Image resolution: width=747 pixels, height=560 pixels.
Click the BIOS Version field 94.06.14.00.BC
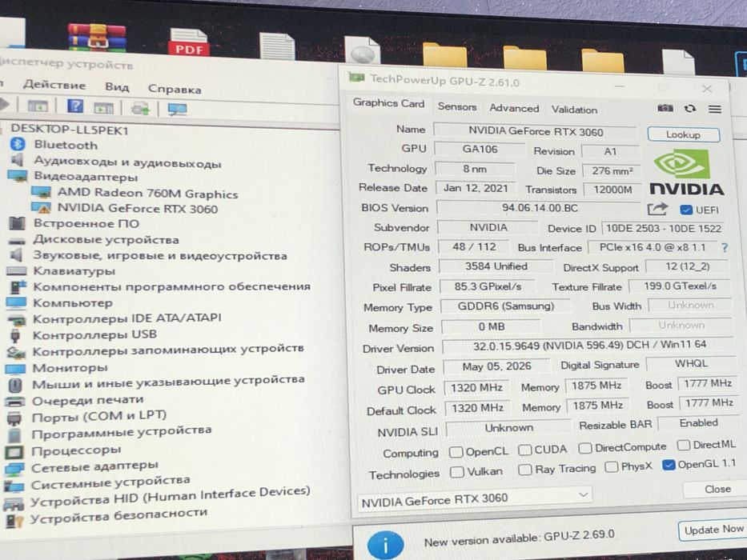point(539,208)
